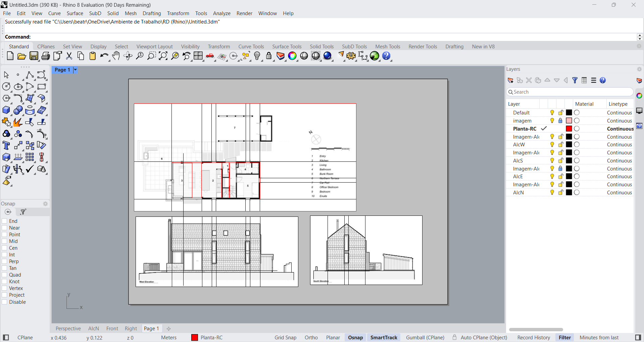This screenshot has width=644, height=342.
Task: Toggle visibility bulb of AlcW layer
Action: (552, 145)
